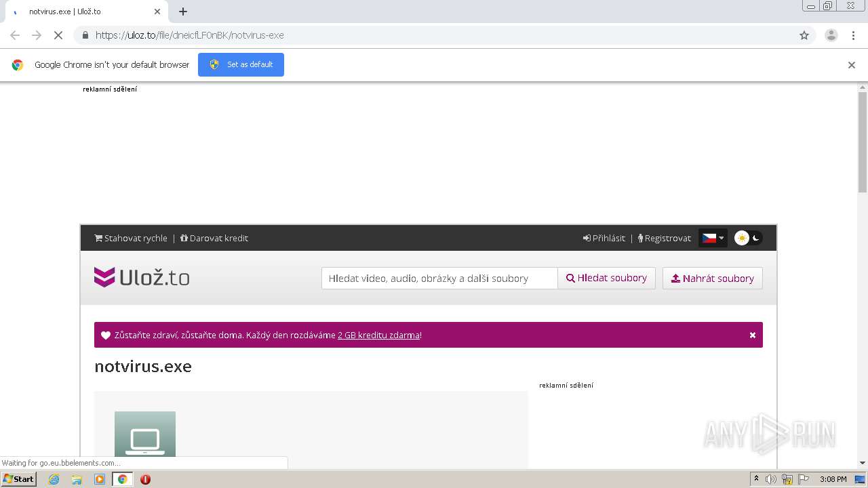Open Windows Start menu
868x488 pixels.
pyautogui.click(x=18, y=479)
